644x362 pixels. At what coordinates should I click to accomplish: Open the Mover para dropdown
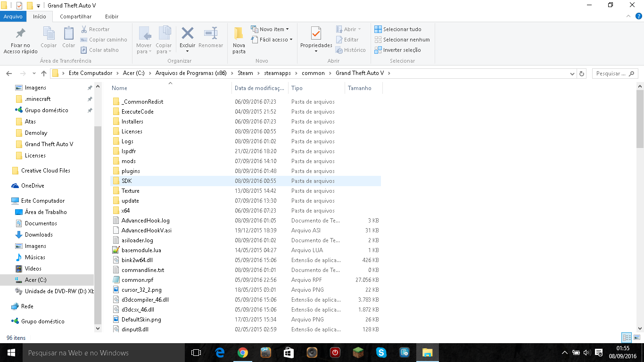144,40
